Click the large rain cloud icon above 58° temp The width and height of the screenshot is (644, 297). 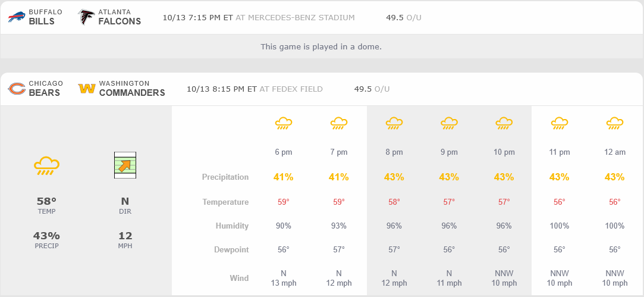46,165
